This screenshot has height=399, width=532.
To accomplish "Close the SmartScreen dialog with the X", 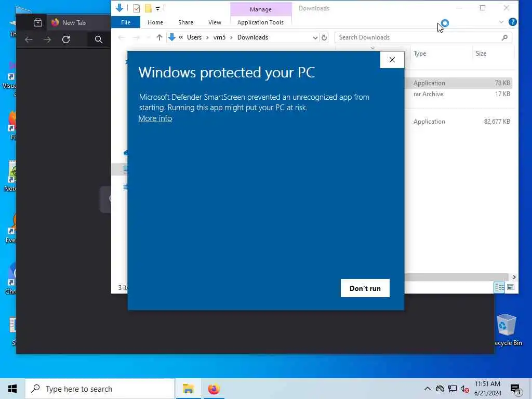I will point(392,60).
